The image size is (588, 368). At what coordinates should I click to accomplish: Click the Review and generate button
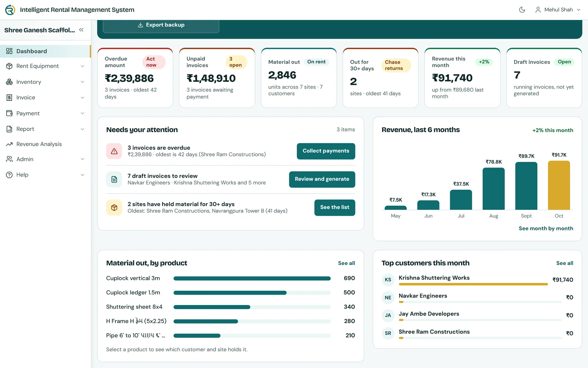click(x=322, y=179)
